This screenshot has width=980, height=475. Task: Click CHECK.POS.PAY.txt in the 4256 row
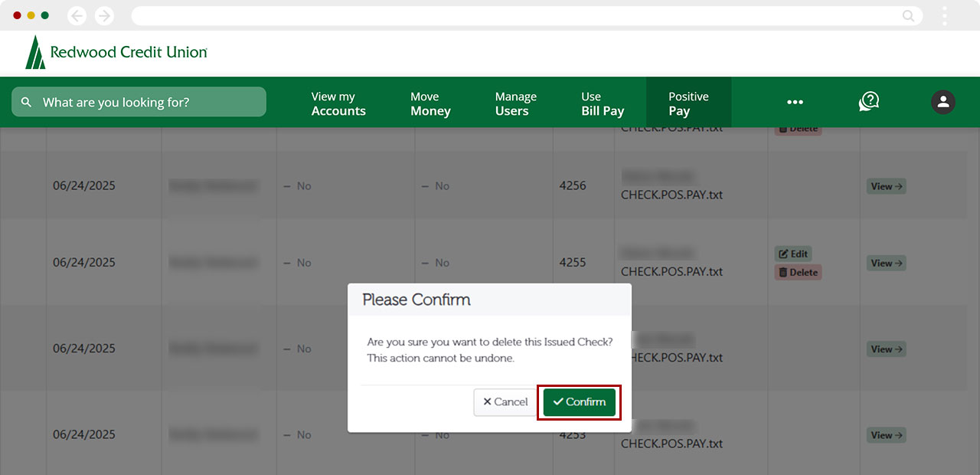tap(671, 195)
